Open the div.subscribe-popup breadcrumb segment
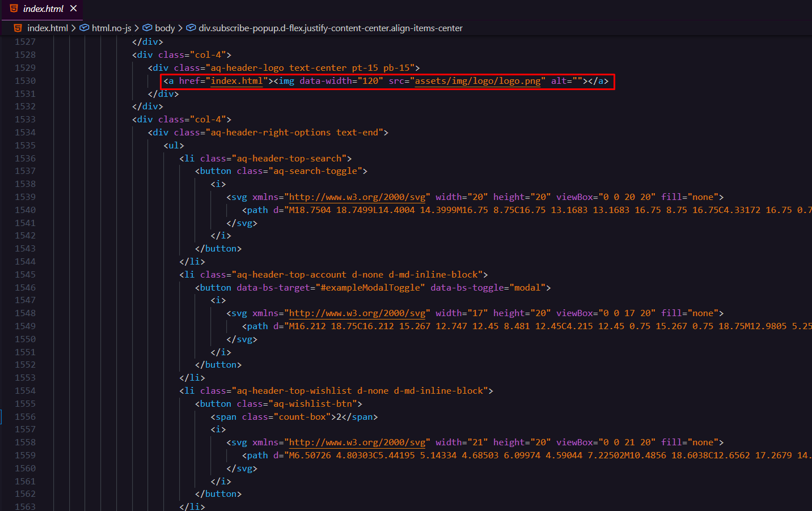Image resolution: width=812 pixels, height=511 pixels. (330, 28)
